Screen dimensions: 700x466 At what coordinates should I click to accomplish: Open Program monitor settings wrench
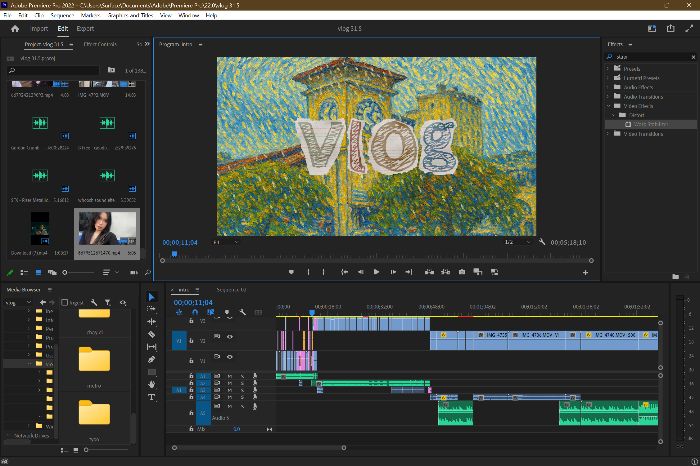click(x=542, y=242)
